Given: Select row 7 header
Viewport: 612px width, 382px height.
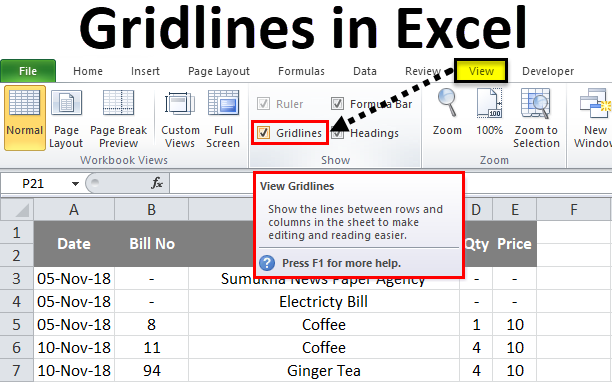Looking at the screenshot, I should point(17,370).
